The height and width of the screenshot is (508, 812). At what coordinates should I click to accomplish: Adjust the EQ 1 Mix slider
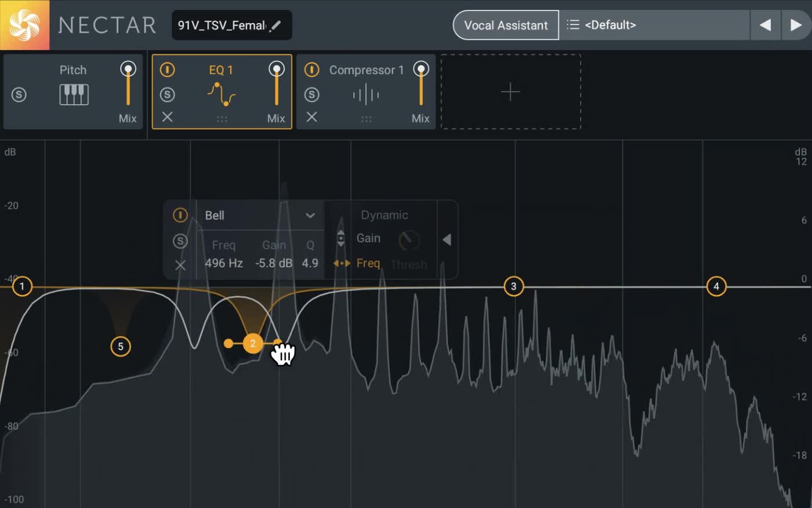click(x=276, y=84)
